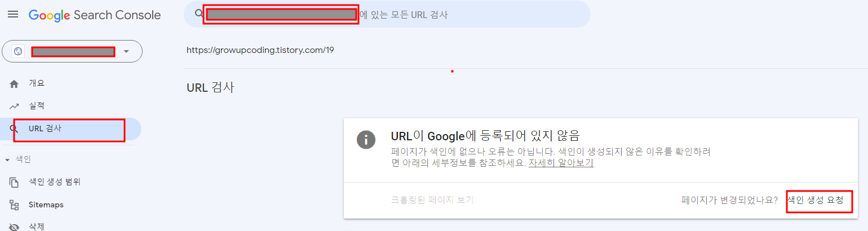Screen dimensions: 868x231
Task: Click 색인 생성 요청 to request indexing
Action: coord(816,200)
